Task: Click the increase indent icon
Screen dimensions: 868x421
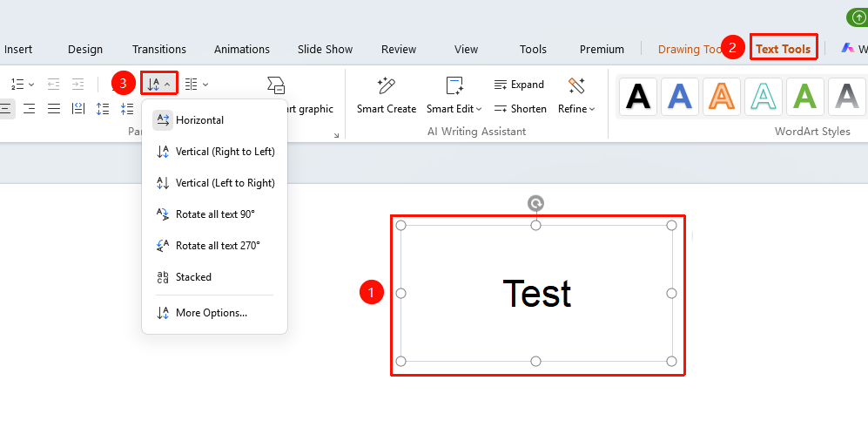Action: tap(78, 85)
